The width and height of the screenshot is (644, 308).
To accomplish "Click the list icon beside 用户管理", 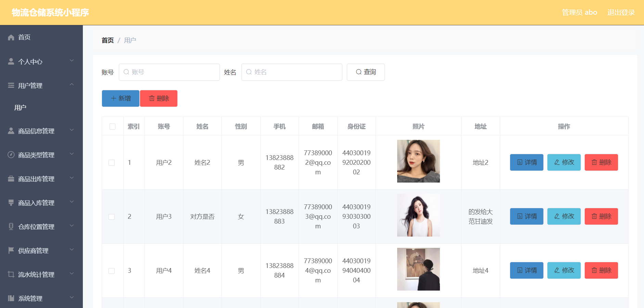I will (x=11, y=85).
